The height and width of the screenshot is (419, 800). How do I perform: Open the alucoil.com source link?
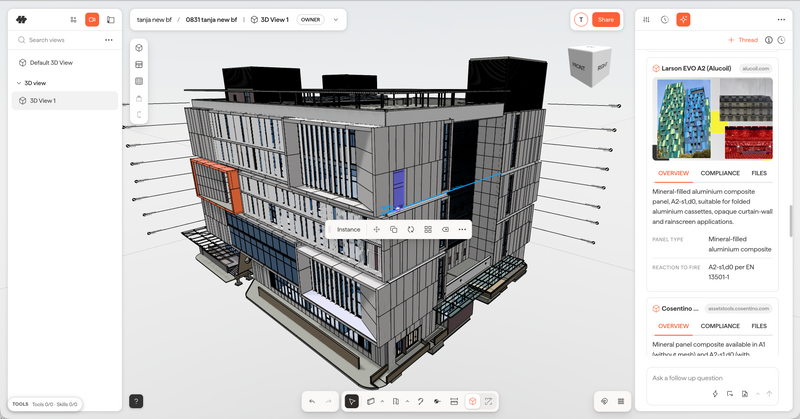756,68
